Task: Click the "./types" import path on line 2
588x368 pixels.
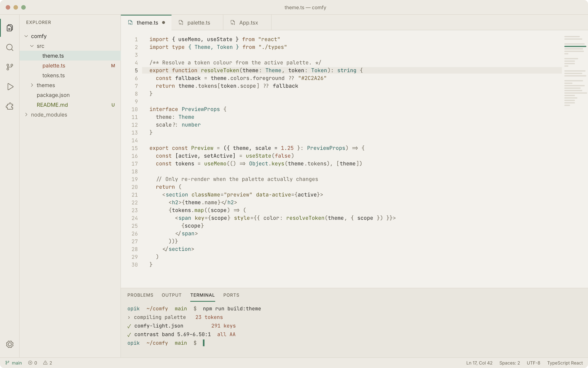Action: [x=273, y=47]
